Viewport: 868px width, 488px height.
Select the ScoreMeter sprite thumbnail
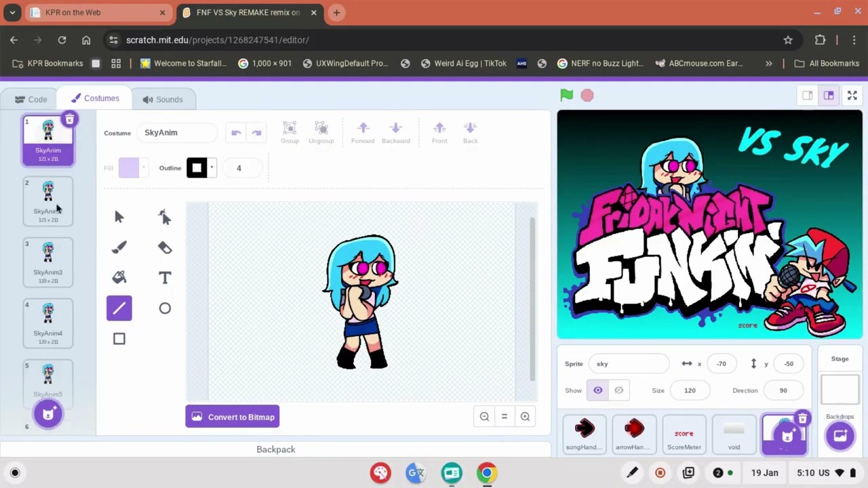coord(684,434)
